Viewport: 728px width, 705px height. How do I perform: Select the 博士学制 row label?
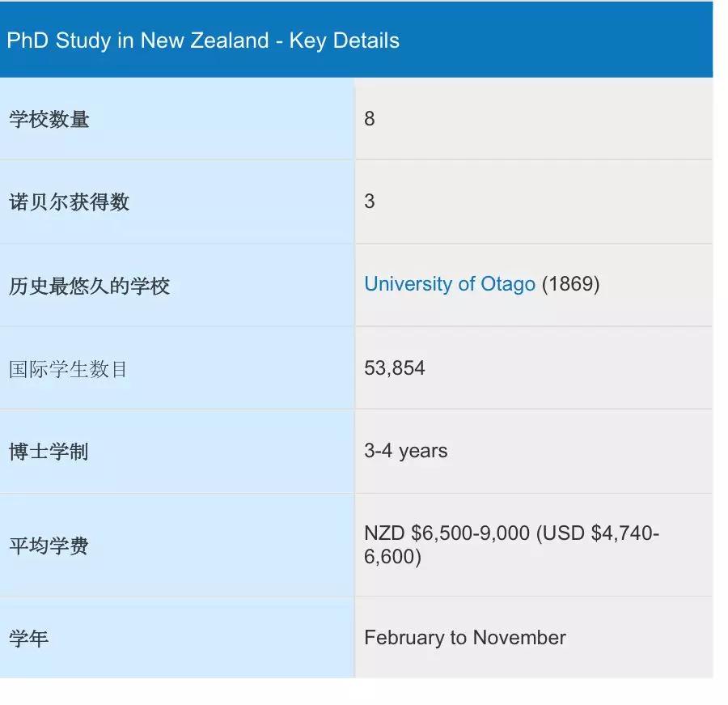(x=49, y=452)
